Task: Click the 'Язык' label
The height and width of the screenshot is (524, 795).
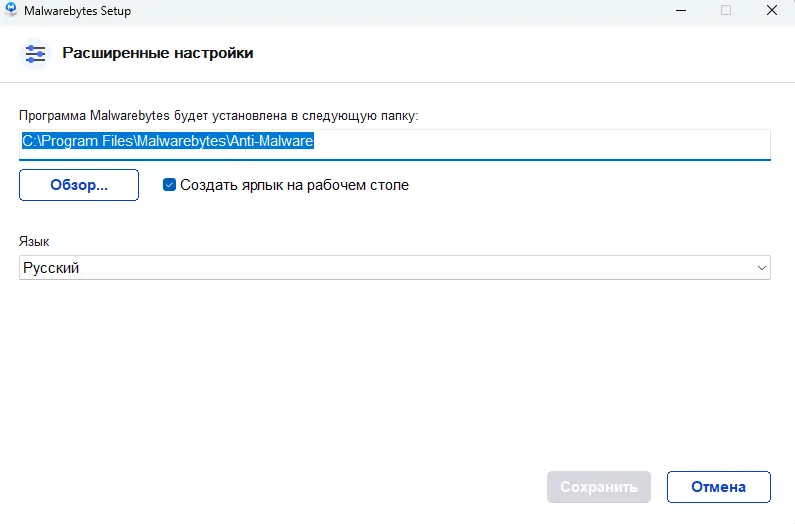Action: click(x=34, y=242)
